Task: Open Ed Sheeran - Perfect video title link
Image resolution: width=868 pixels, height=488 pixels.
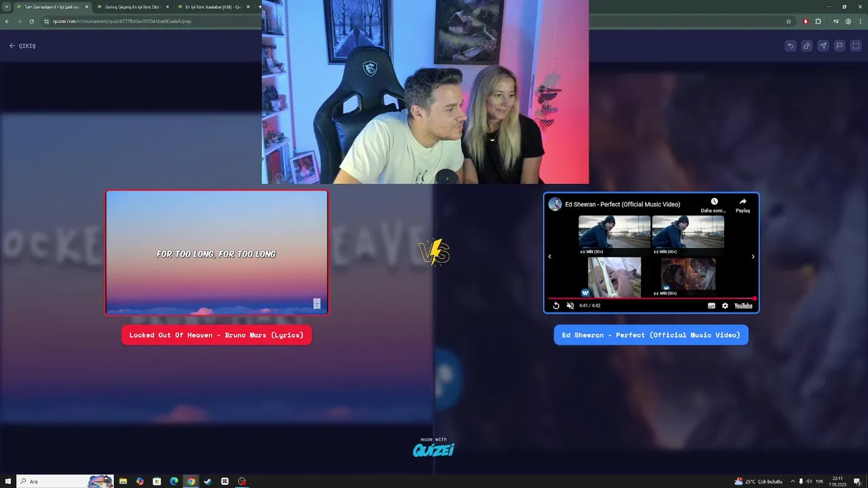Action: (623, 204)
